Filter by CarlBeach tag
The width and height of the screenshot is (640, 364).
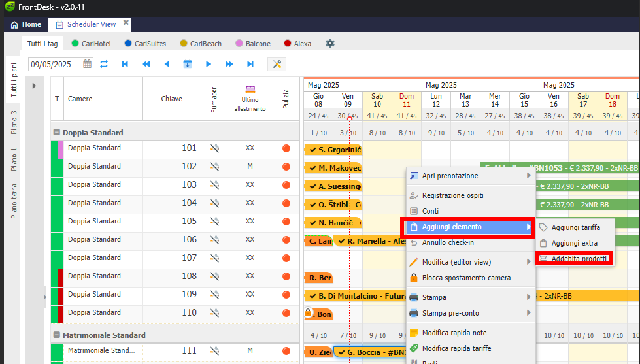point(201,44)
